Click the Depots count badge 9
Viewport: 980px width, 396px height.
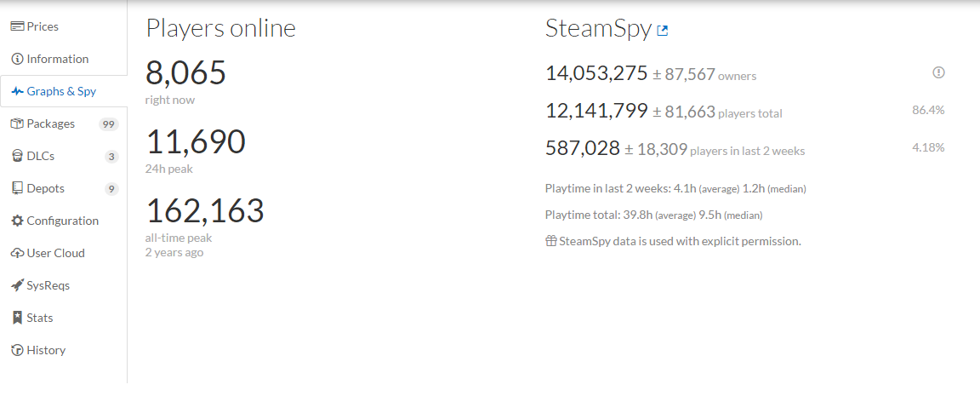(x=111, y=189)
